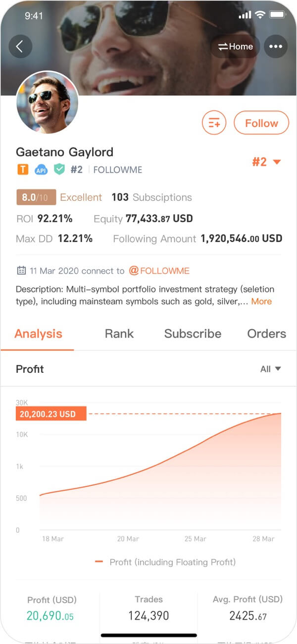The height and width of the screenshot is (644, 297).
Task: Tap the 8.0/10 rating score badge
Action: click(x=36, y=197)
